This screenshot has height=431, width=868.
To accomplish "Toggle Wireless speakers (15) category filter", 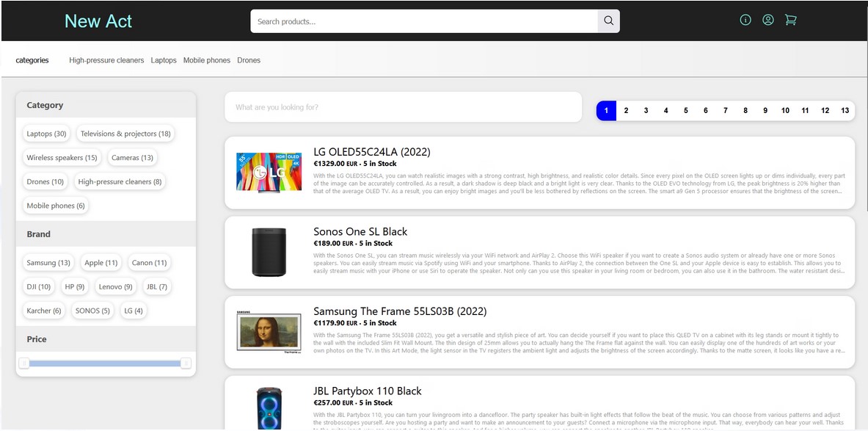I will pyautogui.click(x=62, y=158).
